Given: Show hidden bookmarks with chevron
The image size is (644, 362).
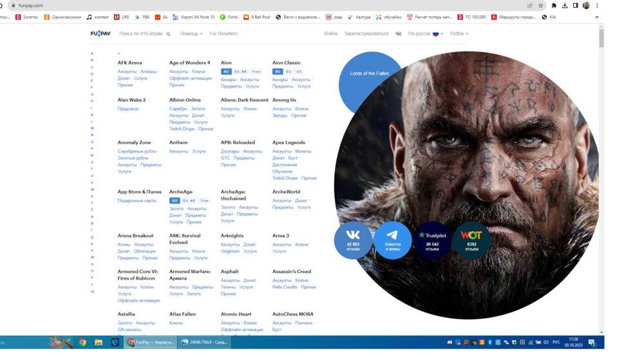Looking at the screenshot, I should (x=597, y=17).
